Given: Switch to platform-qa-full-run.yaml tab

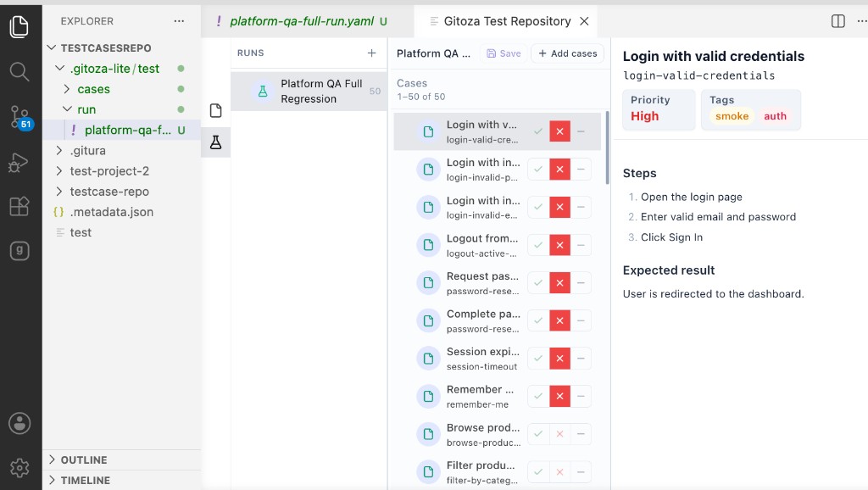Looking at the screenshot, I should [302, 21].
